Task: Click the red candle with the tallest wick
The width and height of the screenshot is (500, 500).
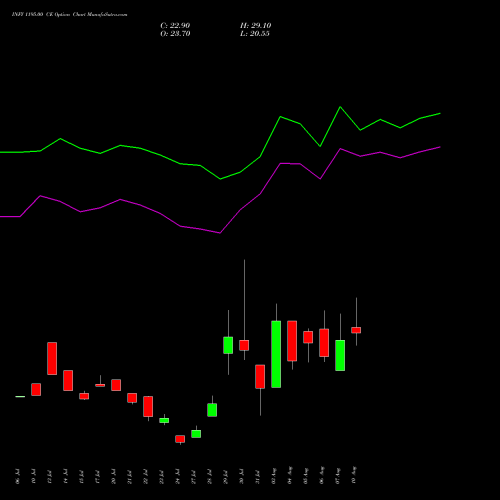Action: click(x=244, y=345)
